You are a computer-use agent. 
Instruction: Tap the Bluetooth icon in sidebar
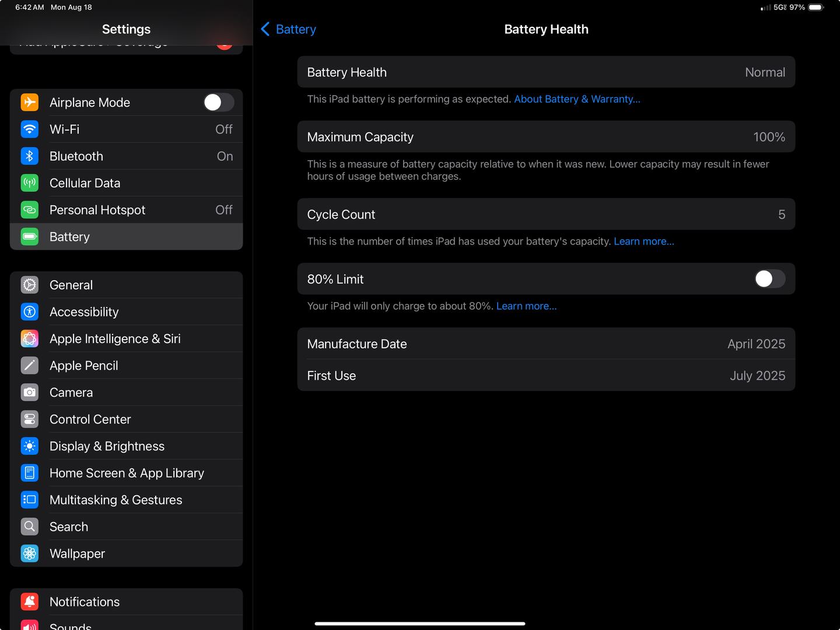point(30,156)
